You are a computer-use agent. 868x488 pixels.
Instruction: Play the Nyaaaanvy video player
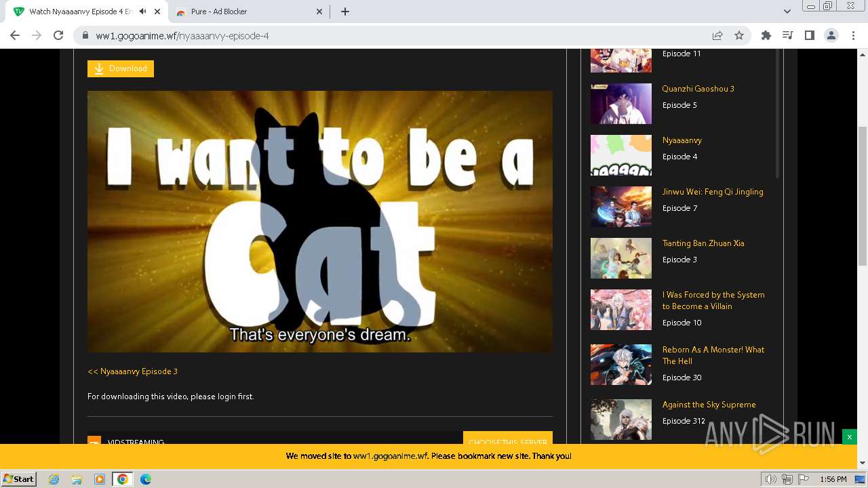pyautogui.click(x=320, y=222)
